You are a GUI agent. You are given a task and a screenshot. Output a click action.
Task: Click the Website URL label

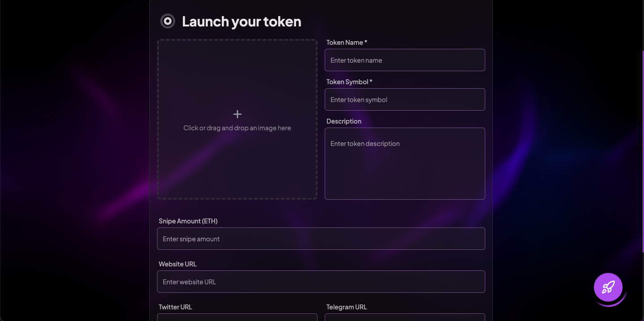click(178, 264)
